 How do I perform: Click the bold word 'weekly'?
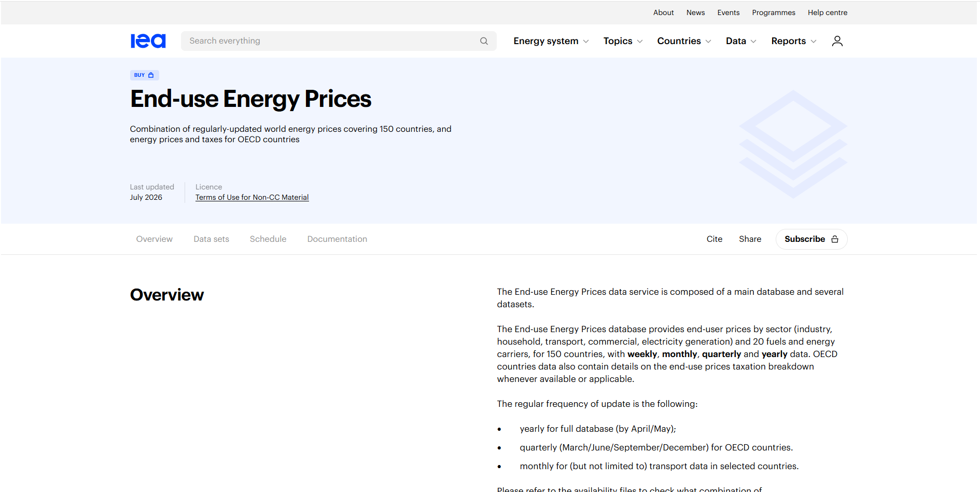642,354
